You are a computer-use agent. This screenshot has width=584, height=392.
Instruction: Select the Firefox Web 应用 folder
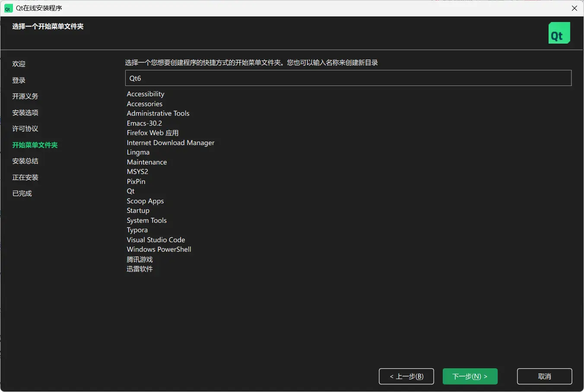[152, 133]
